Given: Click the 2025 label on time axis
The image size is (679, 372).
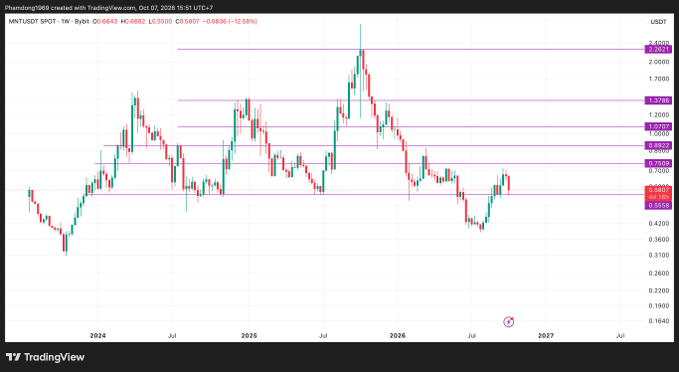Looking at the screenshot, I should click(x=249, y=336).
